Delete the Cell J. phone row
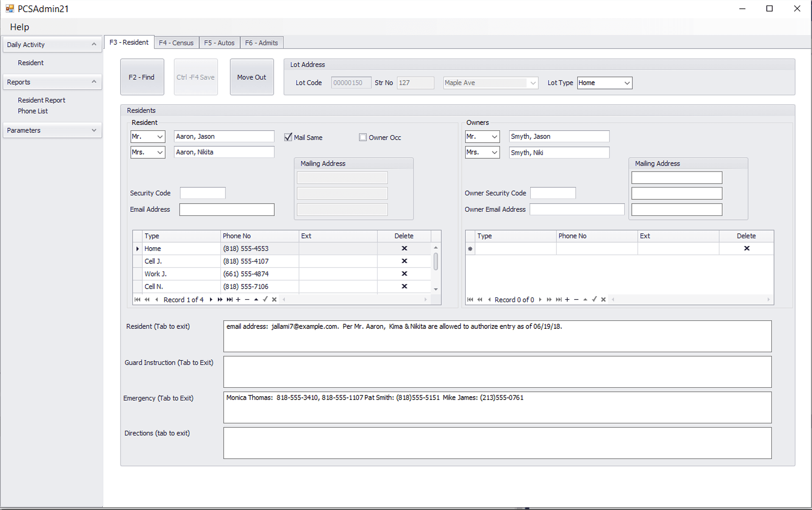 pyautogui.click(x=404, y=261)
